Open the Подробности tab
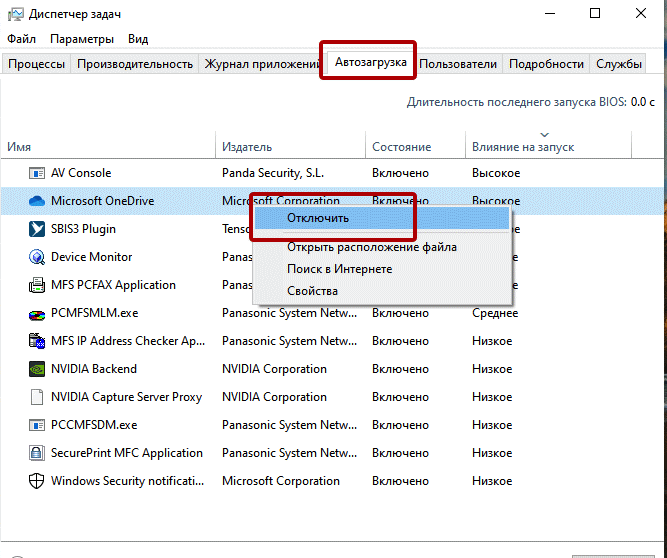Screen dimensions: 667x558 point(546,64)
